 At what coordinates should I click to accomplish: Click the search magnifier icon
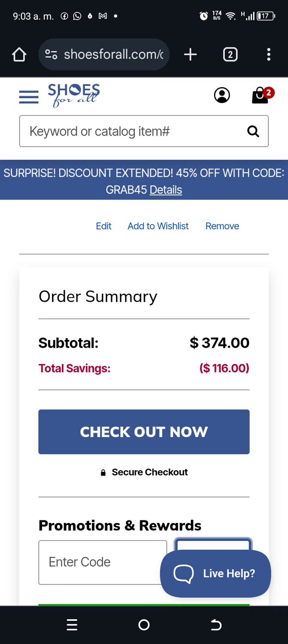(253, 131)
